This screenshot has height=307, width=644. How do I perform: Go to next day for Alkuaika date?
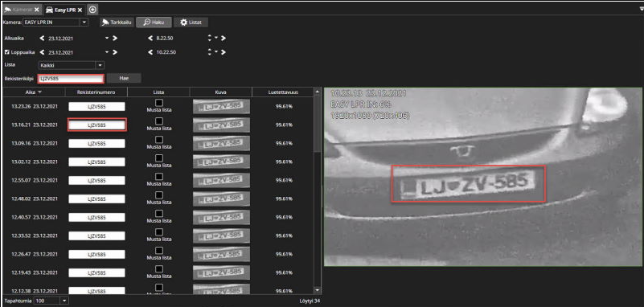tap(115, 38)
